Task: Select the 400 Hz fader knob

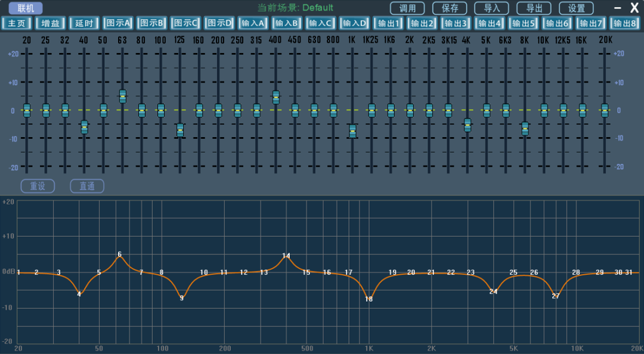Action: (x=275, y=97)
